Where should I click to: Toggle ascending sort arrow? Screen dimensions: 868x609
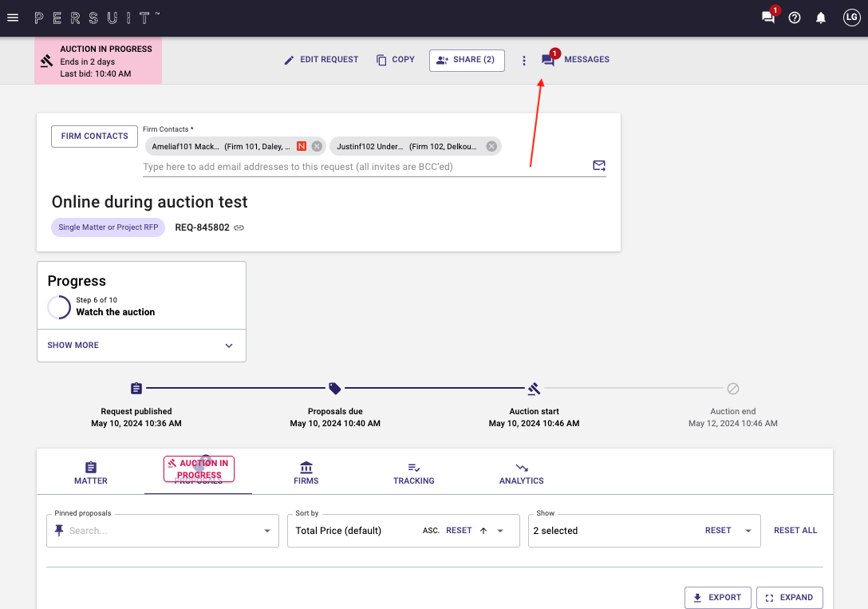coord(483,531)
